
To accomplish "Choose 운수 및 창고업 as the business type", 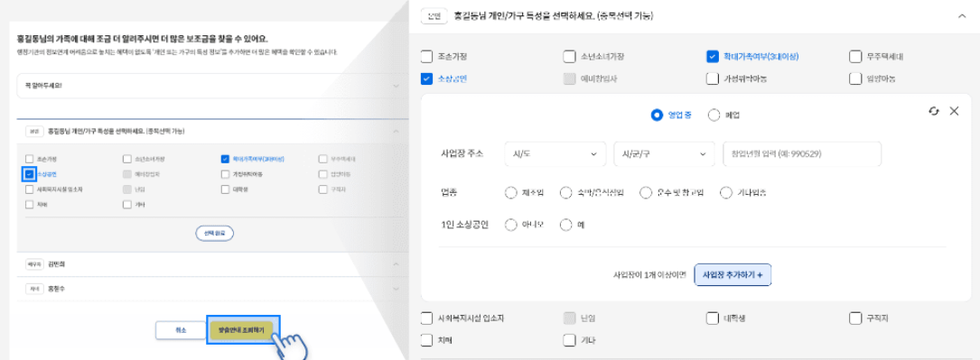I will (646, 193).
